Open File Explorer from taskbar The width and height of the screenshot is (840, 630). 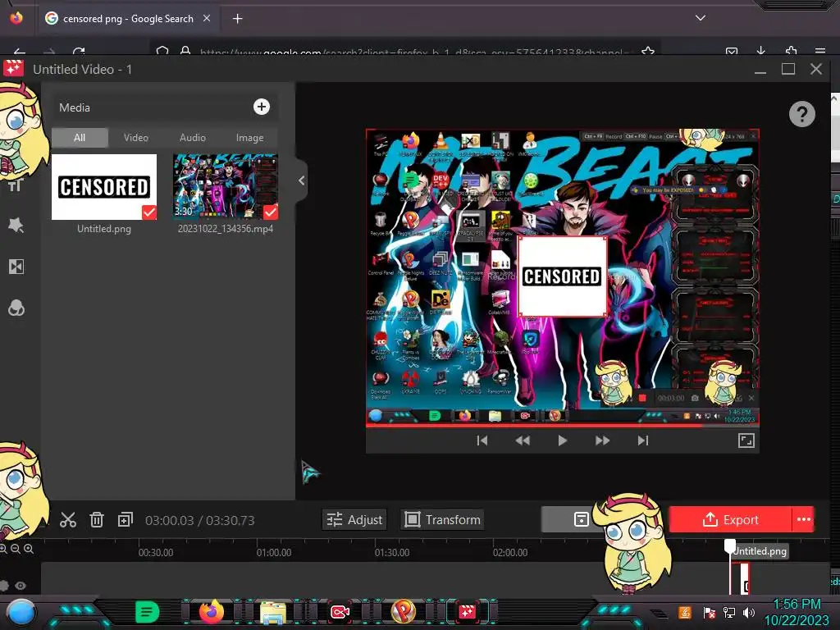(x=272, y=612)
